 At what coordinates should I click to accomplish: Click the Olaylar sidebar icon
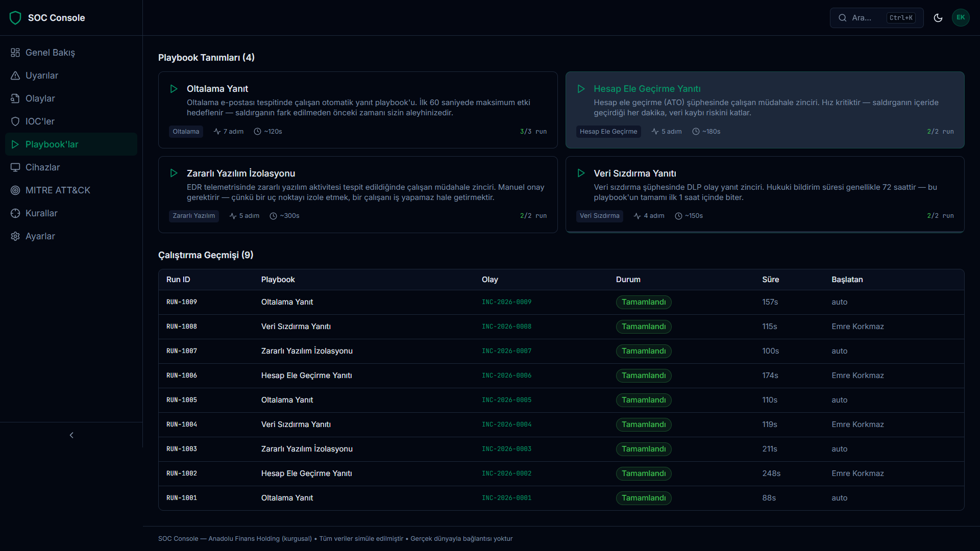15,98
